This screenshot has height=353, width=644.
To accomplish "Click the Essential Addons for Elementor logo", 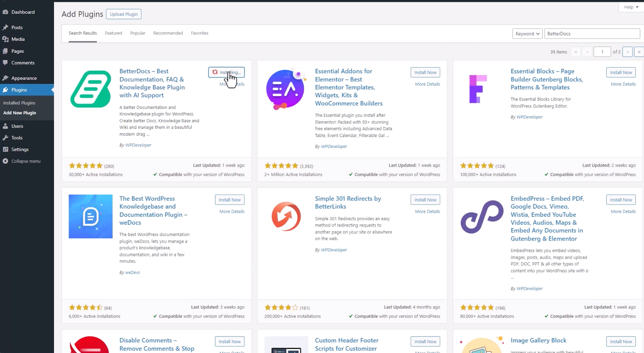I will coord(286,89).
